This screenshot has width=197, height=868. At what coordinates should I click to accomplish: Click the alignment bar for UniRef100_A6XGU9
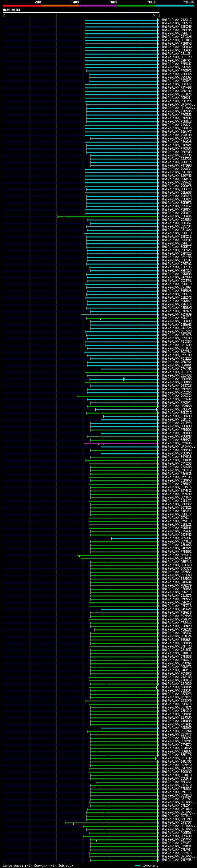pos(120,315)
